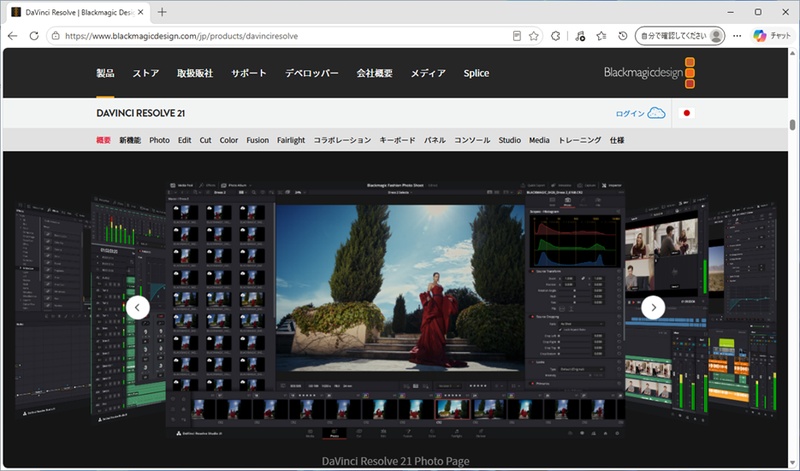Open the favorites list icon
The image size is (800, 471).
pyautogui.click(x=602, y=36)
